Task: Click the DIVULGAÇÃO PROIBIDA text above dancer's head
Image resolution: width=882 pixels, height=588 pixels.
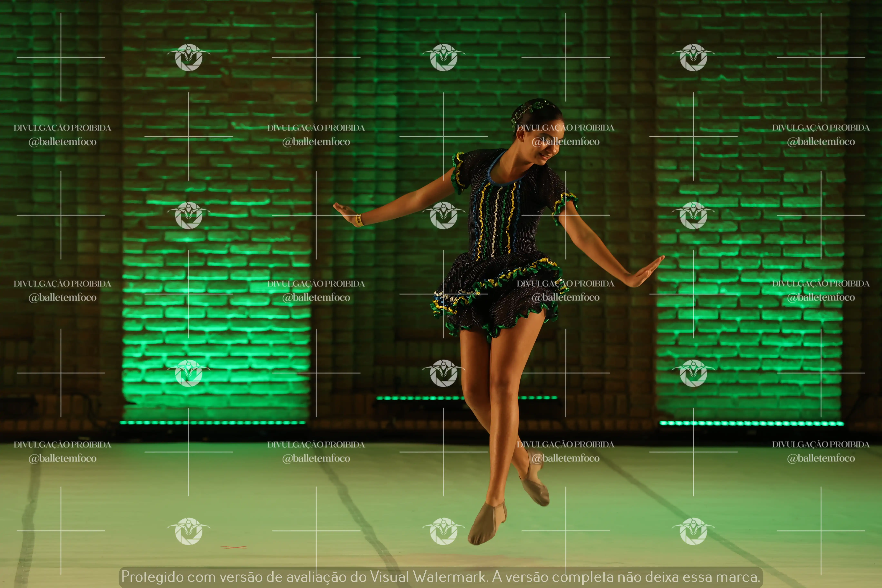Action: [565, 127]
